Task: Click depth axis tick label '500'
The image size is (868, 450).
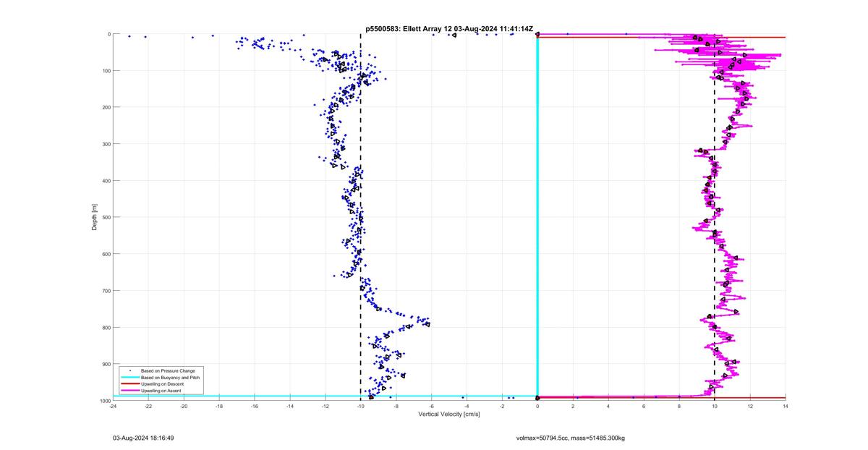Action: (x=105, y=217)
